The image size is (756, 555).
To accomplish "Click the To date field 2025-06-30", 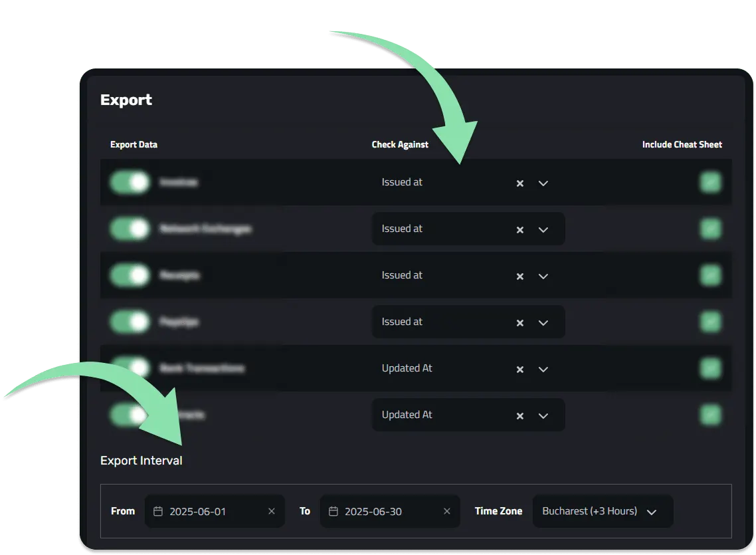I will point(390,511).
